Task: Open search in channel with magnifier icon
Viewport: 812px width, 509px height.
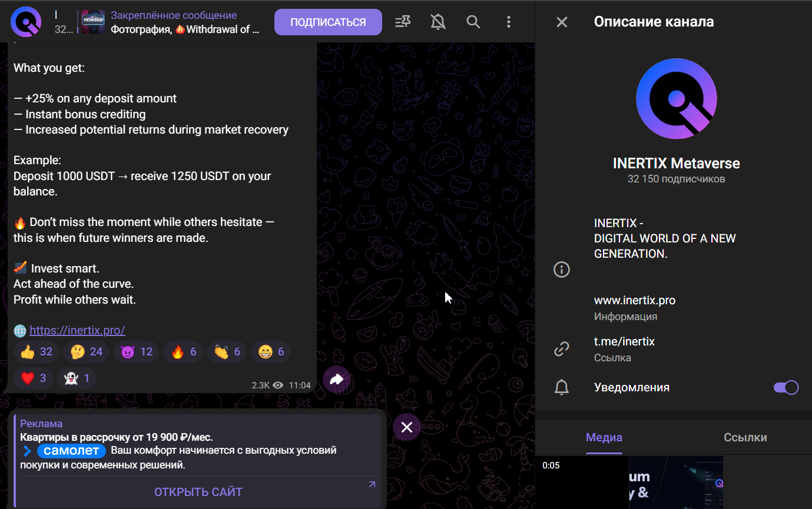Action: point(473,22)
